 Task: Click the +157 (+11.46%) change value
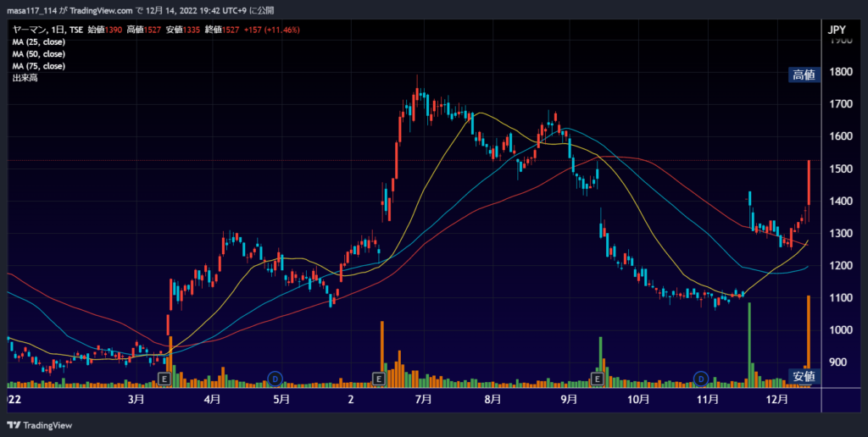272,30
